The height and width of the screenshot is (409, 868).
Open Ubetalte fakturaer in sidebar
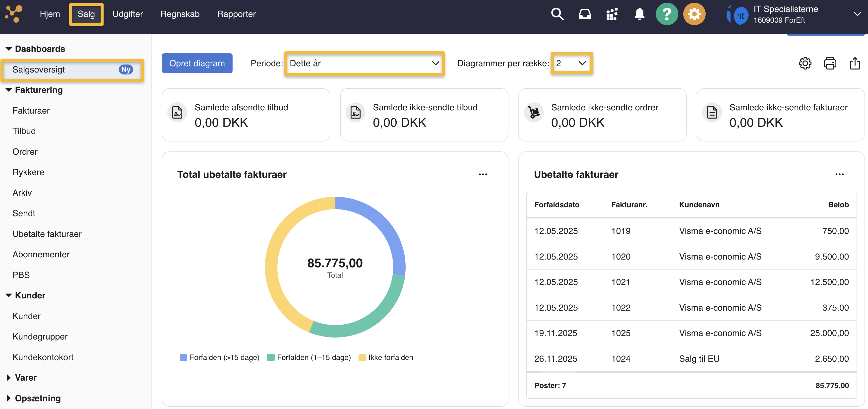(47, 234)
